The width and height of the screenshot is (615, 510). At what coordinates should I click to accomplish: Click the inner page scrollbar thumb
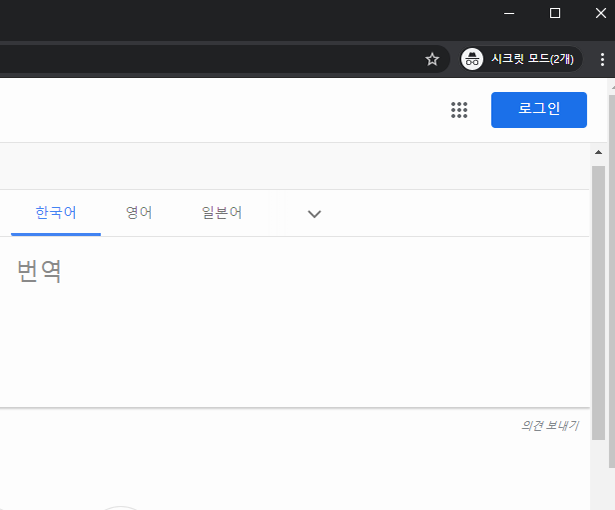click(599, 303)
